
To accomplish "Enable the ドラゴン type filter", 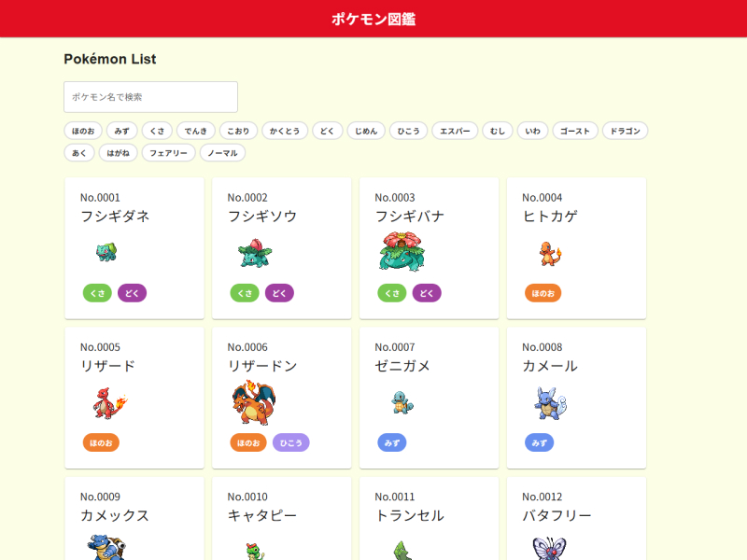I will (625, 131).
